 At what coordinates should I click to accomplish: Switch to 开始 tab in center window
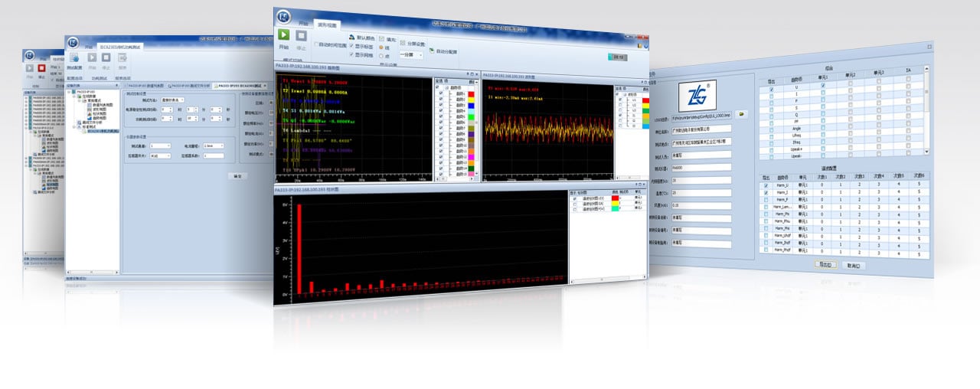coord(303,23)
